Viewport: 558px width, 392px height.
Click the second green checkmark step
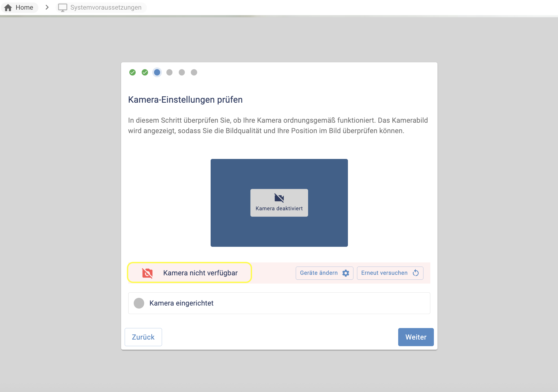point(145,72)
